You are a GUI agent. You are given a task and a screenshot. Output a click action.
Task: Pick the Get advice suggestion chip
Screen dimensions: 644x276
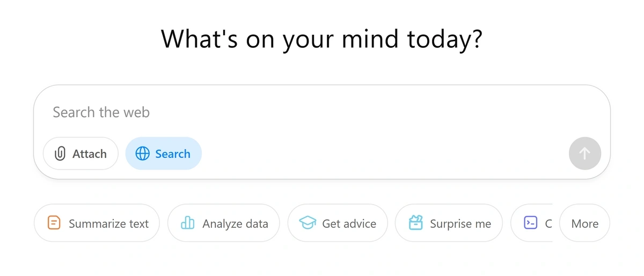338,223
